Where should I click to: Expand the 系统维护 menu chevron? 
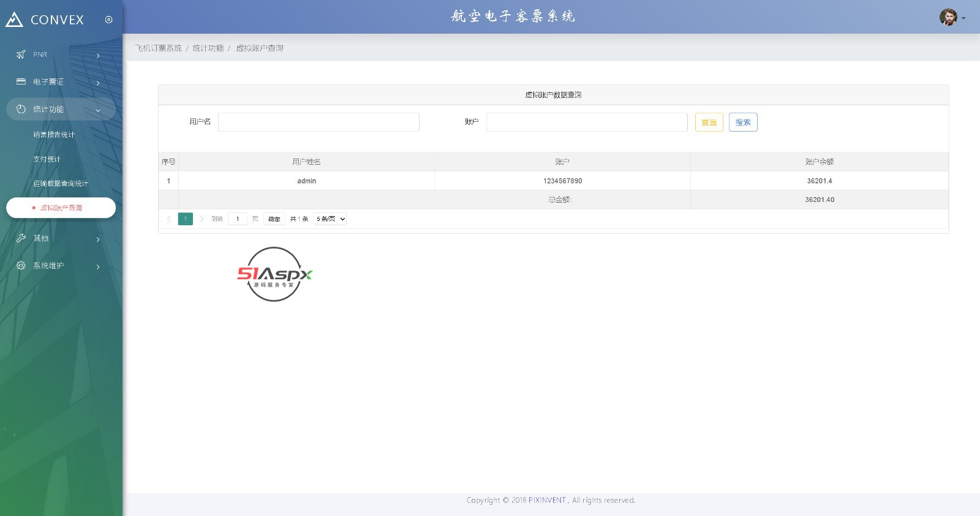[98, 267]
